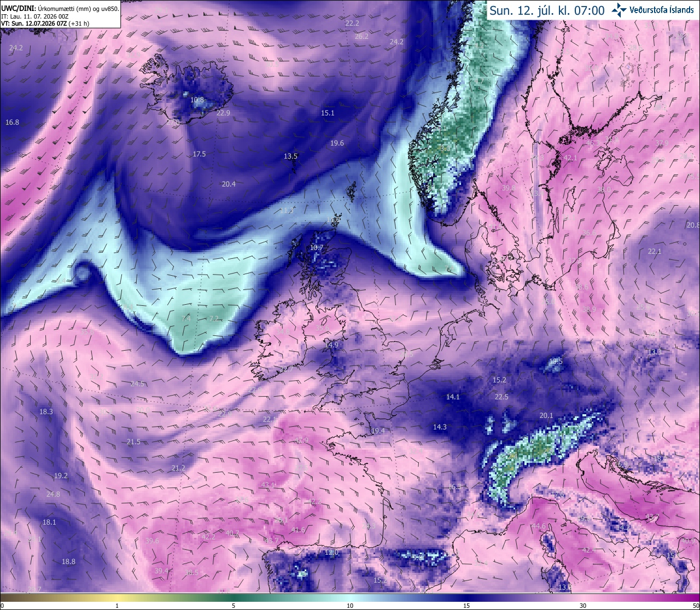Click the 30 tick on the color scale
Screen dimensions: 700x610
[583, 606]
